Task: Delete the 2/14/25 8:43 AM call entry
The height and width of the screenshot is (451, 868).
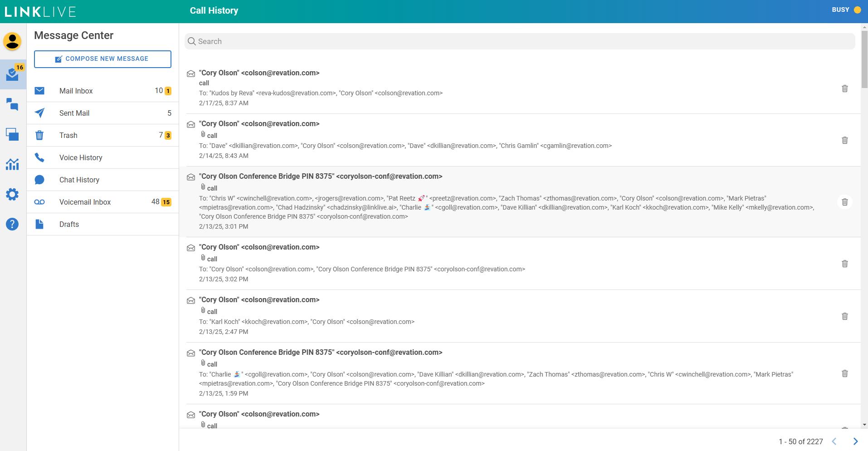Action: tap(844, 140)
